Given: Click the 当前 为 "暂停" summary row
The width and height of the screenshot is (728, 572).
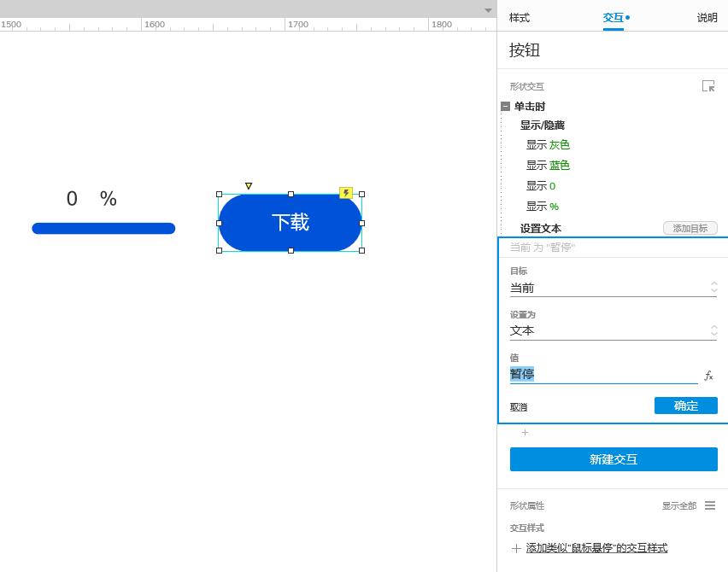Looking at the screenshot, I should tap(613, 248).
